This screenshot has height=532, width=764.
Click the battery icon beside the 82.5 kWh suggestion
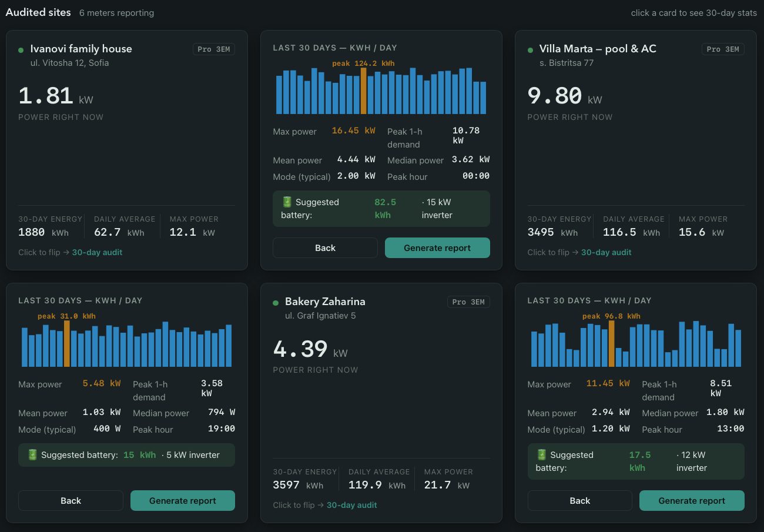click(287, 202)
